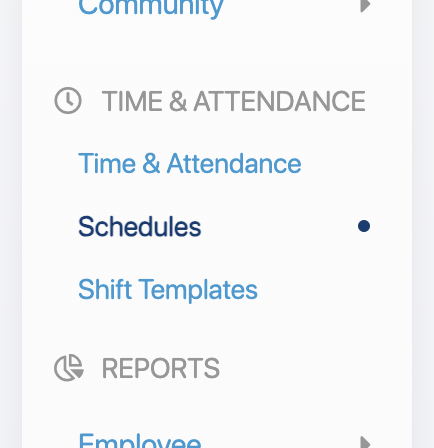Click the gray triangle right of Community

(x=365, y=5)
